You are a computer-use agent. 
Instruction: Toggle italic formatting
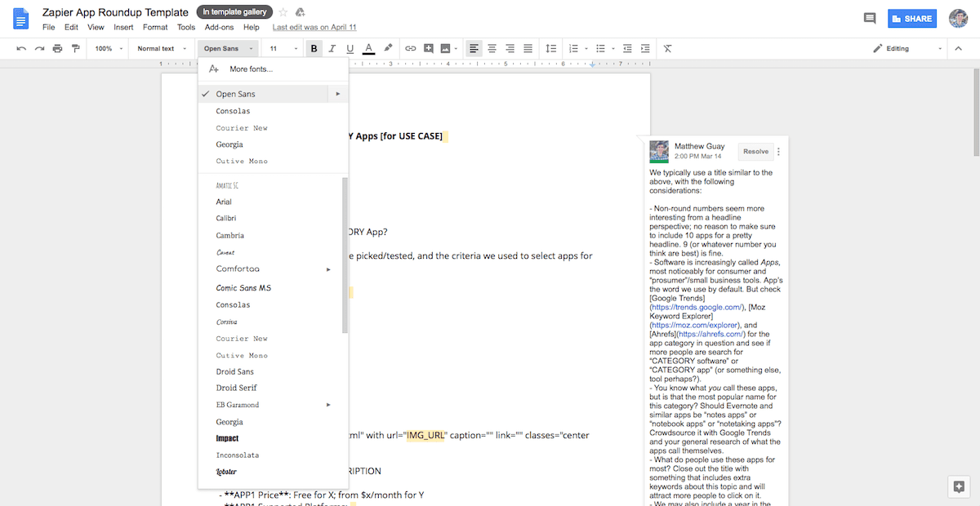[x=332, y=48]
